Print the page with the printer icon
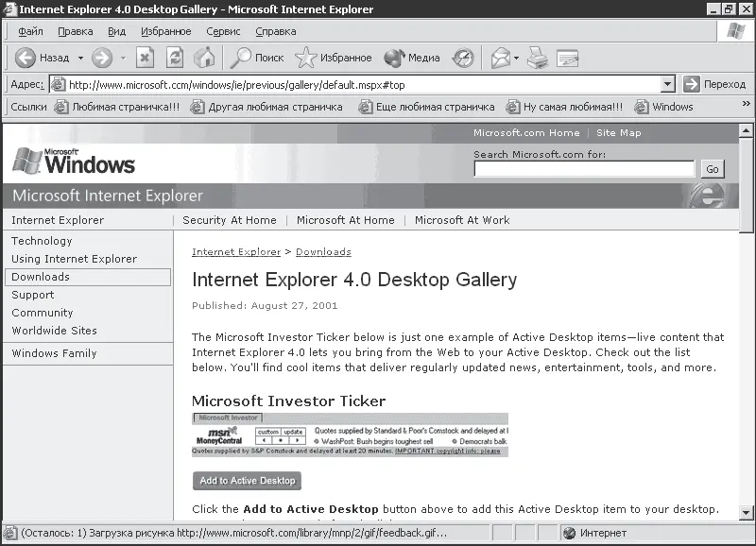Viewport: 756px width, 546px height. [537, 59]
